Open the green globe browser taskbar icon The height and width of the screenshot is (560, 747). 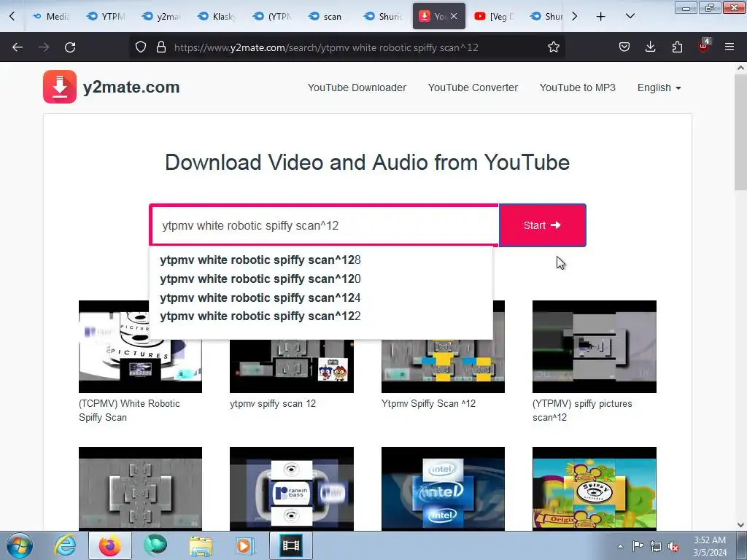[x=155, y=545]
